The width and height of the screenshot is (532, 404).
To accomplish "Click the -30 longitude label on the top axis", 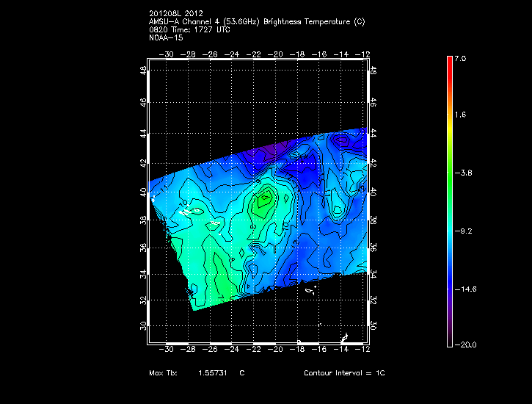I will (x=168, y=54).
